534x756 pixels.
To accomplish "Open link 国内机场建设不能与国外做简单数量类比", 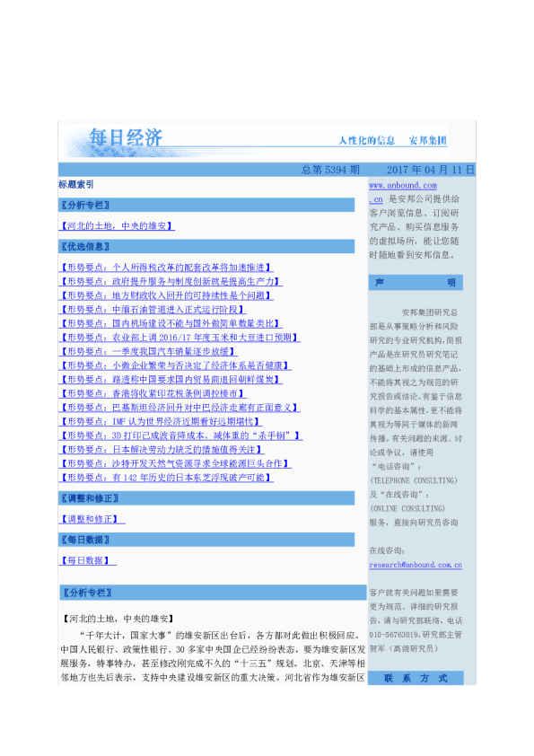I will [171, 323].
